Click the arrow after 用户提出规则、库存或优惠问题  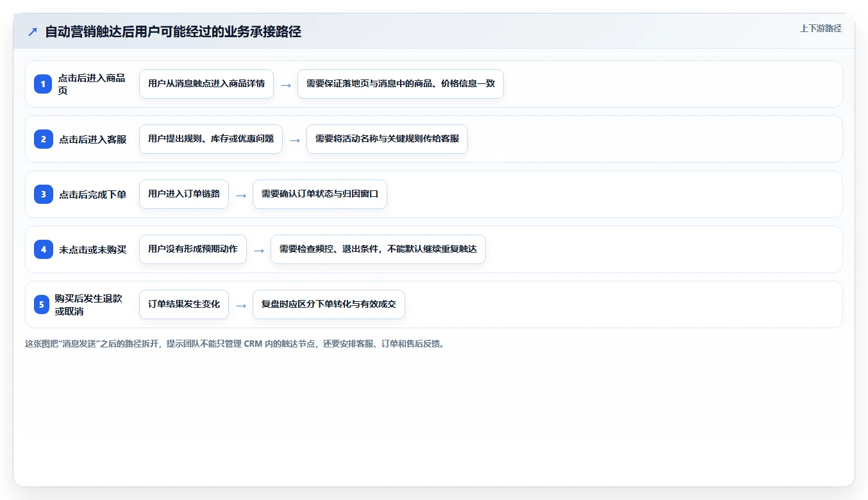click(x=295, y=140)
